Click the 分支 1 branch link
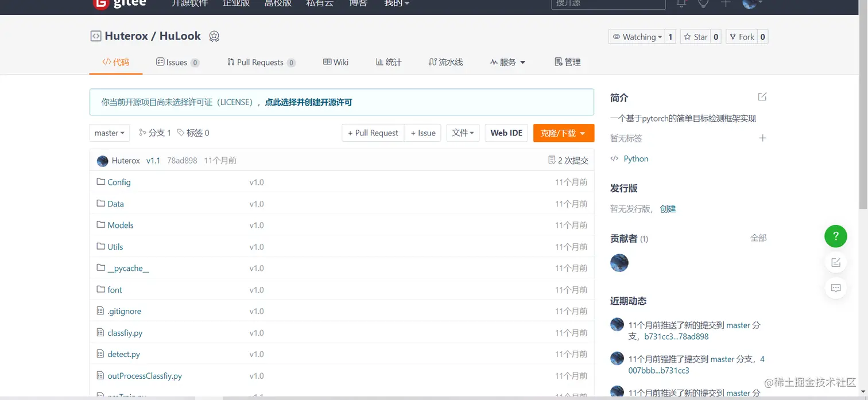This screenshot has height=400, width=868. point(155,133)
